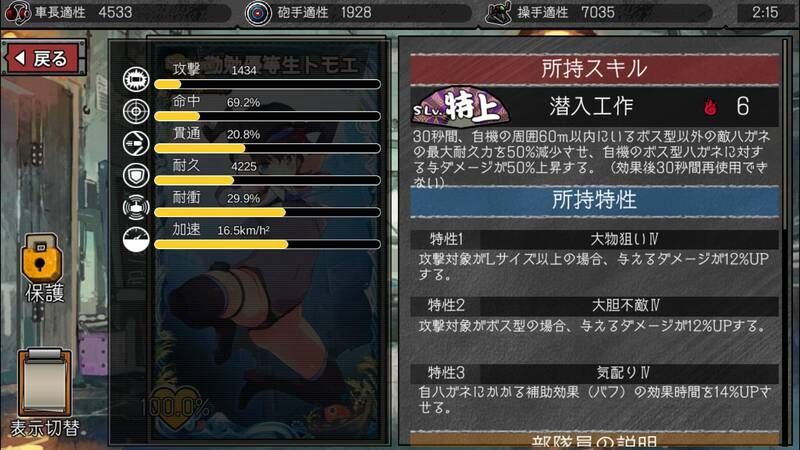Open the gunner aptitude (砲手適性) icon
The height and width of the screenshot is (450, 800).
(x=258, y=13)
